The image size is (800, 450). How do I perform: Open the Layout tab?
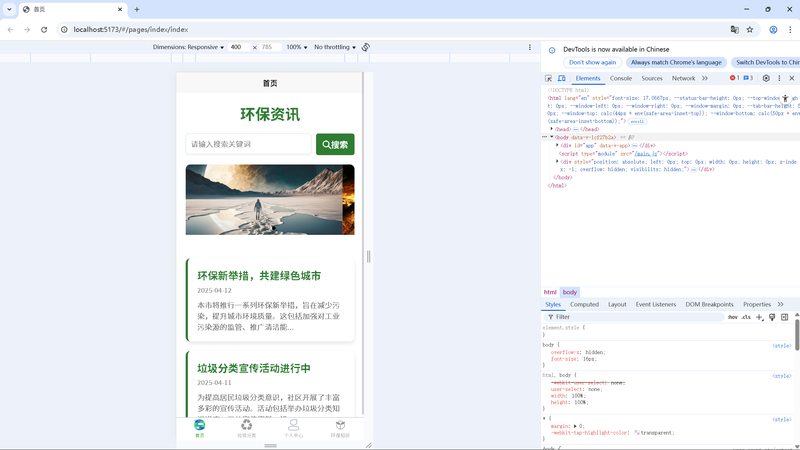pyautogui.click(x=617, y=304)
